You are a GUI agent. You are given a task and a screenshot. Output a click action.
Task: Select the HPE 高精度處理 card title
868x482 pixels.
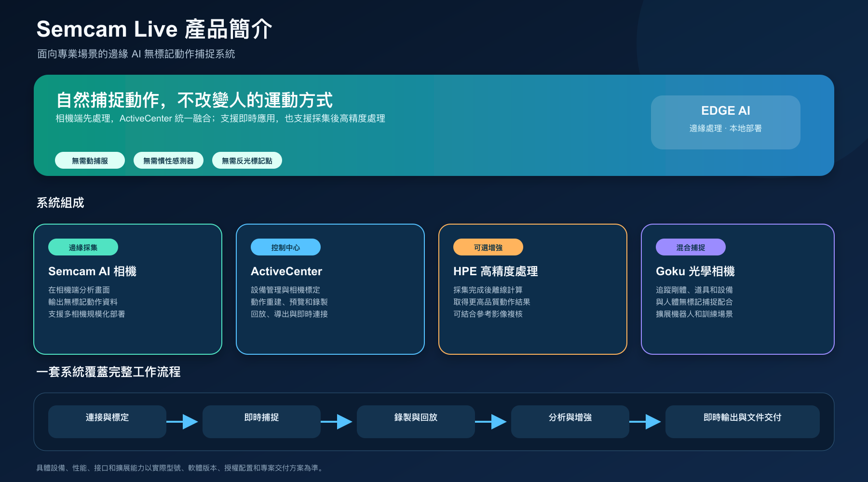(x=495, y=271)
